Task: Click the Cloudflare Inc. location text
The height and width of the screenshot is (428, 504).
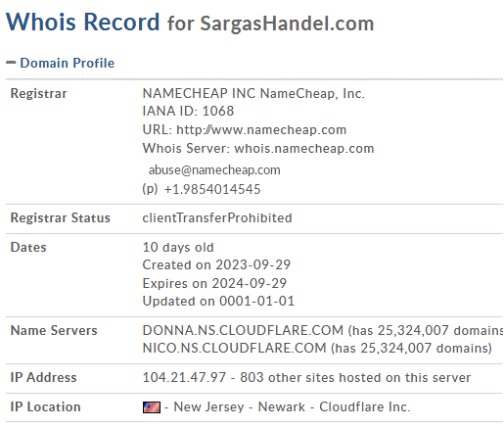Action: [x=364, y=407]
